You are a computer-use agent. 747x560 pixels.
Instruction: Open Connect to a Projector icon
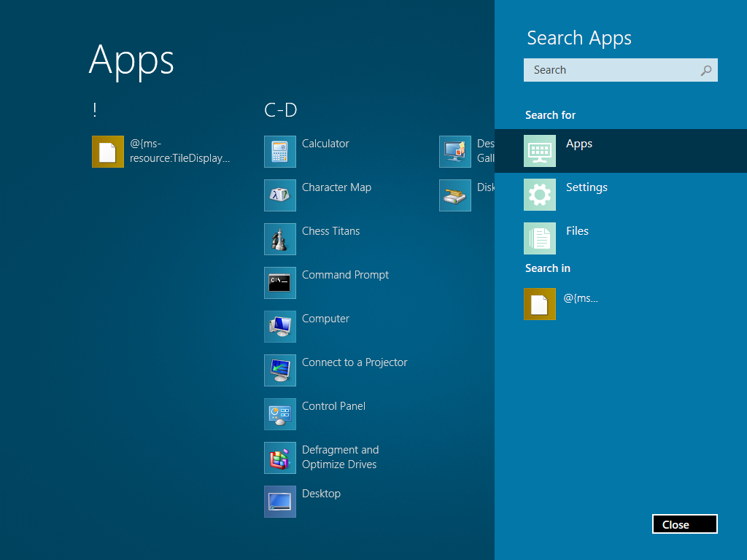point(279,370)
